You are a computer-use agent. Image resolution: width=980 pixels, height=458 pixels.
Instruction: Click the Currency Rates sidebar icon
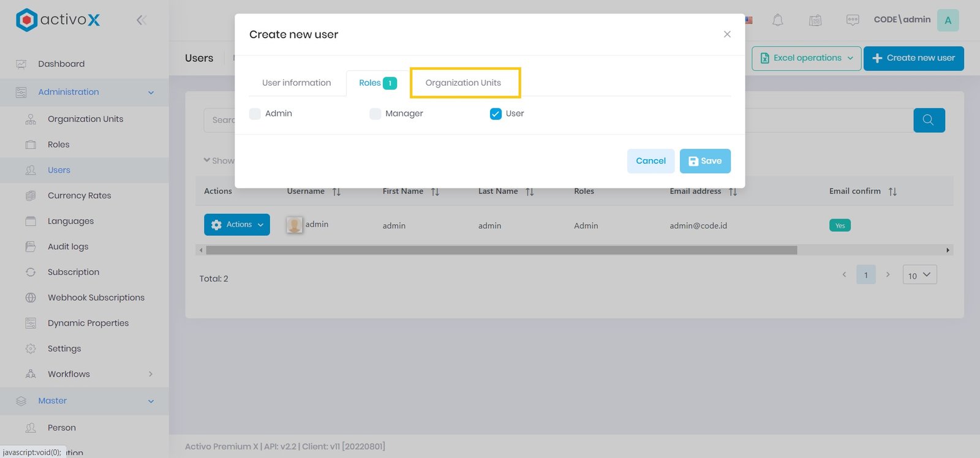coord(31,196)
